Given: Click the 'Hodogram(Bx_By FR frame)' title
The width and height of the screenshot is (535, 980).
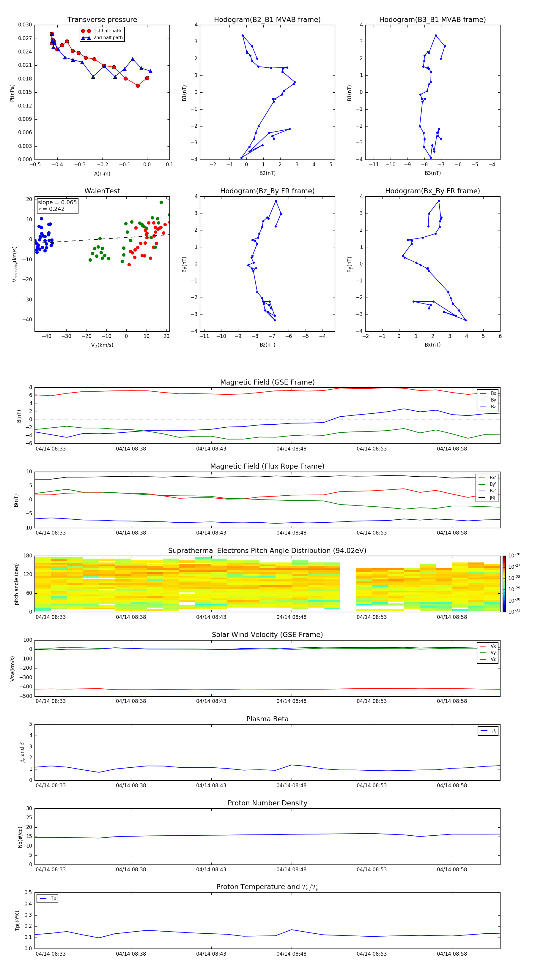Looking at the screenshot, I should [432, 191].
